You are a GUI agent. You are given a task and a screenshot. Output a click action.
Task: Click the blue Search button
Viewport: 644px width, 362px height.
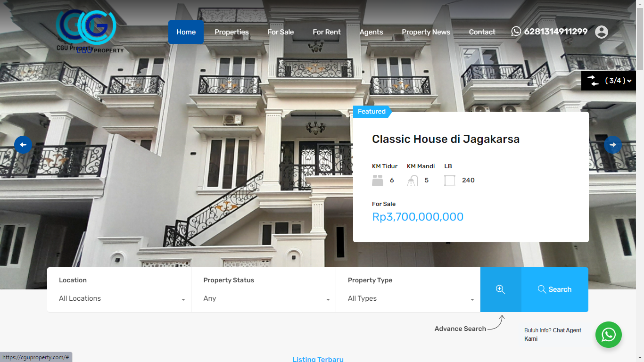pyautogui.click(x=555, y=289)
